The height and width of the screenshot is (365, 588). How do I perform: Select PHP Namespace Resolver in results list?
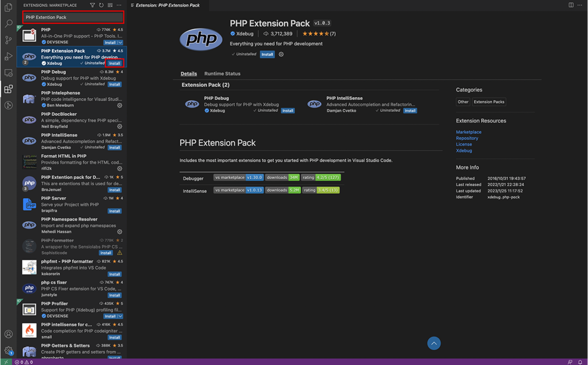(72, 225)
